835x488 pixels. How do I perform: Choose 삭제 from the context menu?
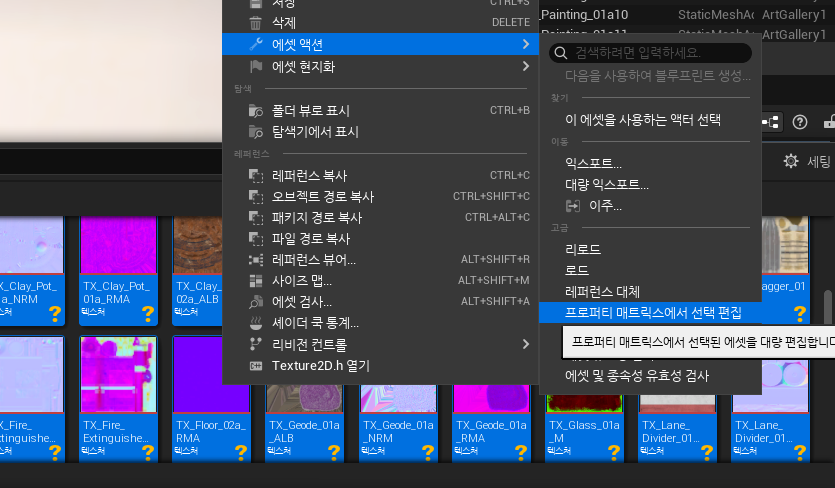[x=379, y=23]
